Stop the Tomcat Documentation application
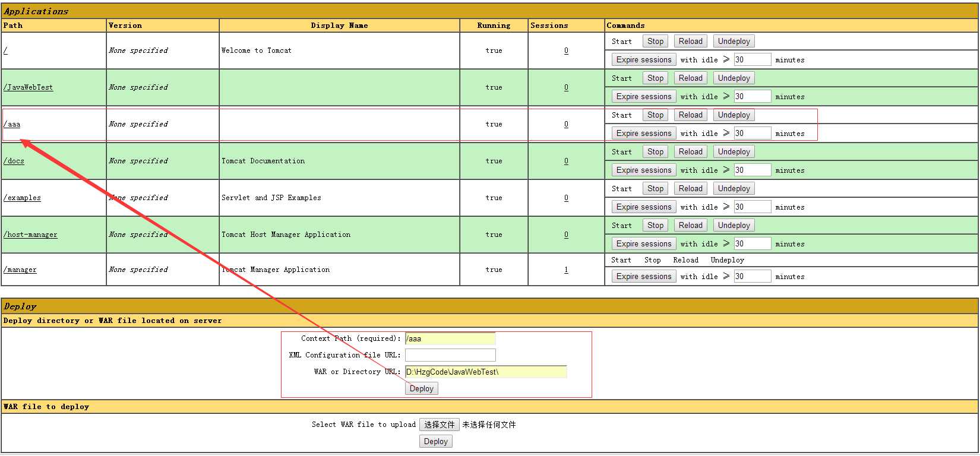 [655, 151]
